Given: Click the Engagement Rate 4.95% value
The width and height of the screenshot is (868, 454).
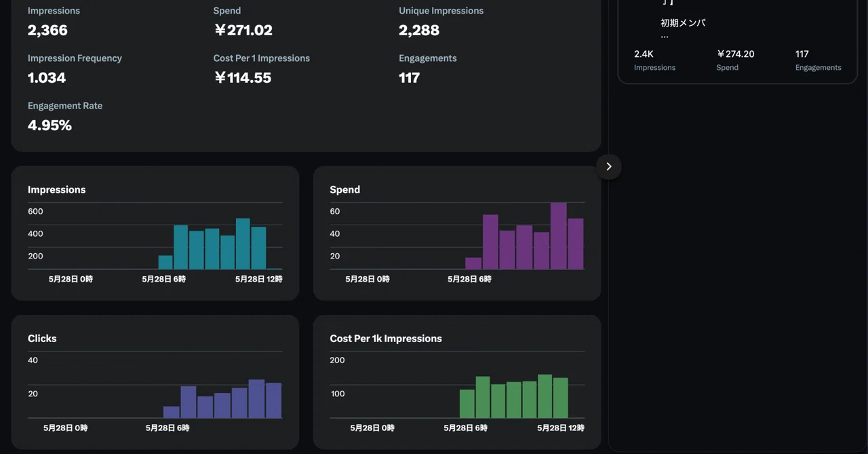Looking at the screenshot, I should coord(50,125).
